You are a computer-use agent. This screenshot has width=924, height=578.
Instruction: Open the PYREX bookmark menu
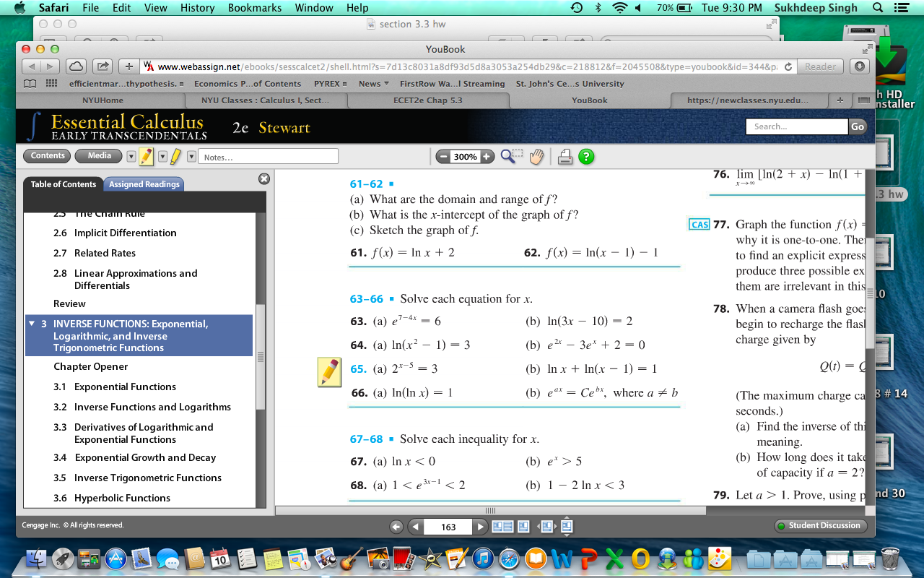click(x=330, y=84)
